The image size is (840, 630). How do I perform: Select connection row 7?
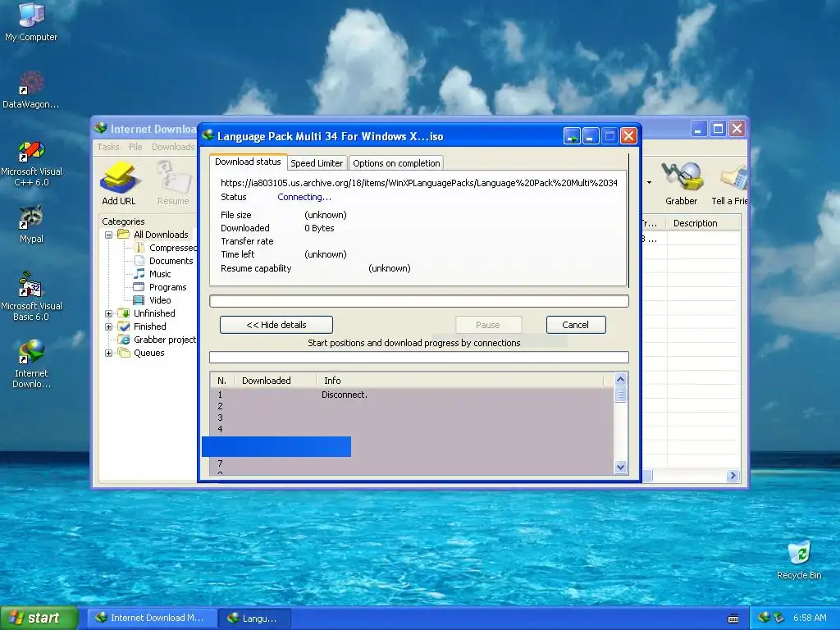413,463
